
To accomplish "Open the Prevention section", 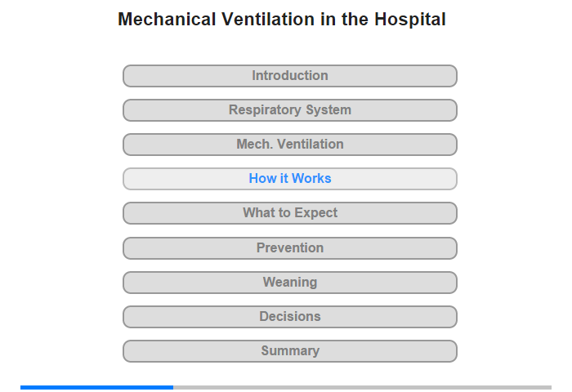I will [289, 248].
